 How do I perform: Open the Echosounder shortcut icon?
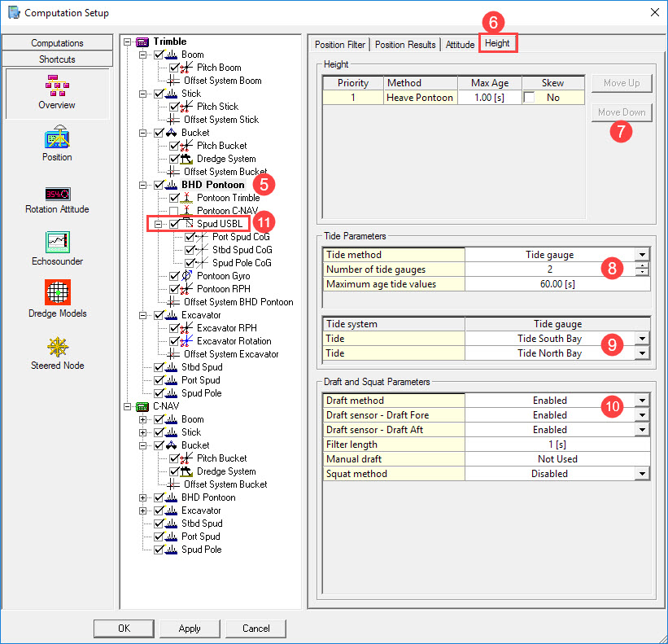(57, 242)
